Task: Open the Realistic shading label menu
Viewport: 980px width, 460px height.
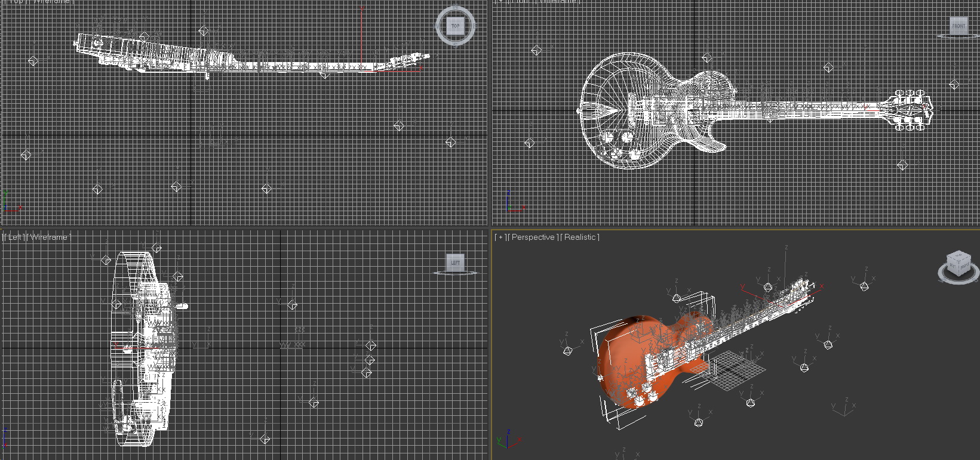Action: pyautogui.click(x=580, y=237)
